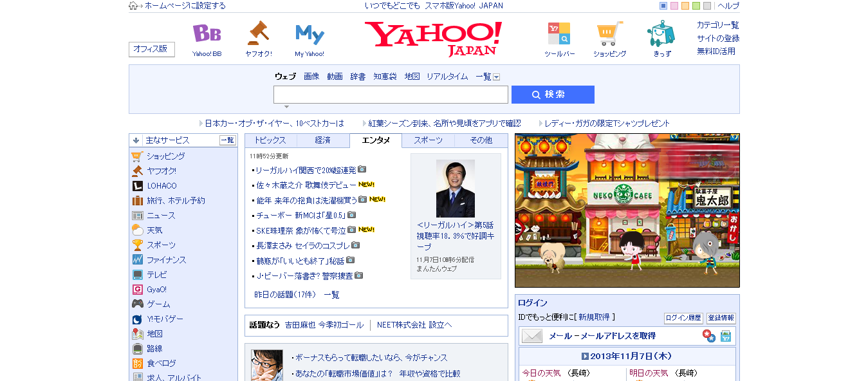Click the ヤフオク! gavel icon in header
Screen dimensions: 868x381
click(258, 33)
